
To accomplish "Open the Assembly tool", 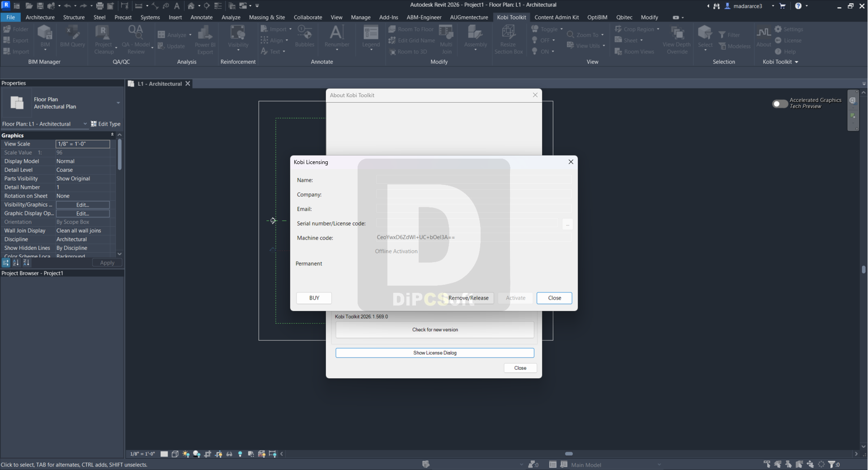I will (x=475, y=38).
